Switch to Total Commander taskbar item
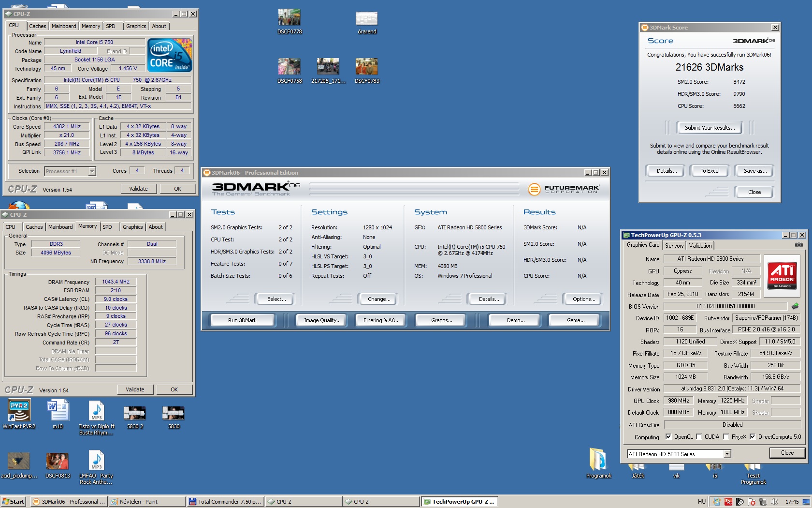This screenshot has width=812, height=508. tap(225, 502)
